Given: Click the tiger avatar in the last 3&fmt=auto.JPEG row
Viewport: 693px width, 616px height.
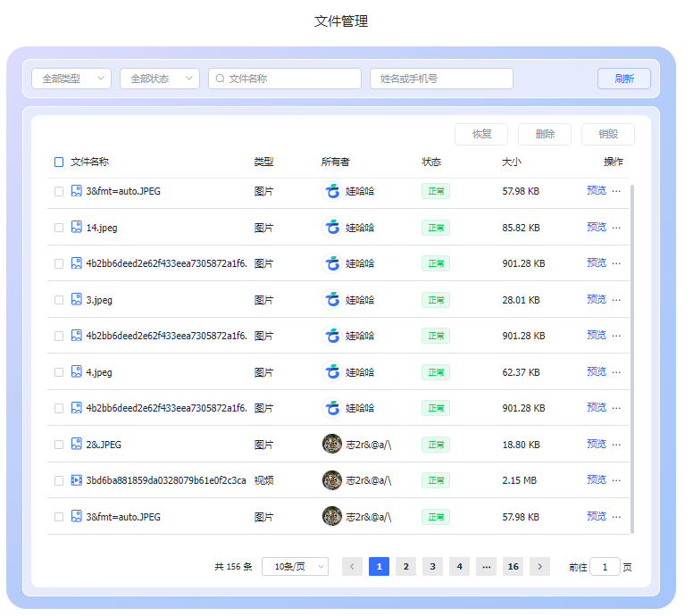Looking at the screenshot, I should tap(332, 516).
